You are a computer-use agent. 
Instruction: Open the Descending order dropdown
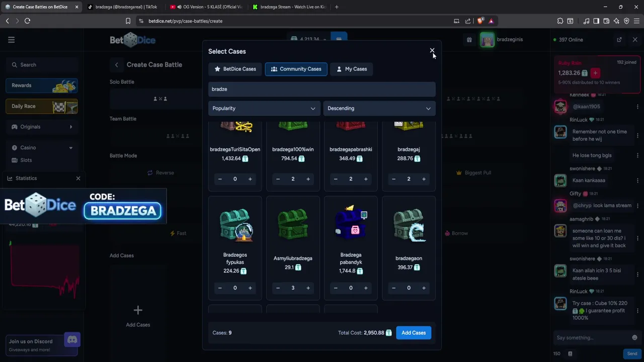pos(379,108)
